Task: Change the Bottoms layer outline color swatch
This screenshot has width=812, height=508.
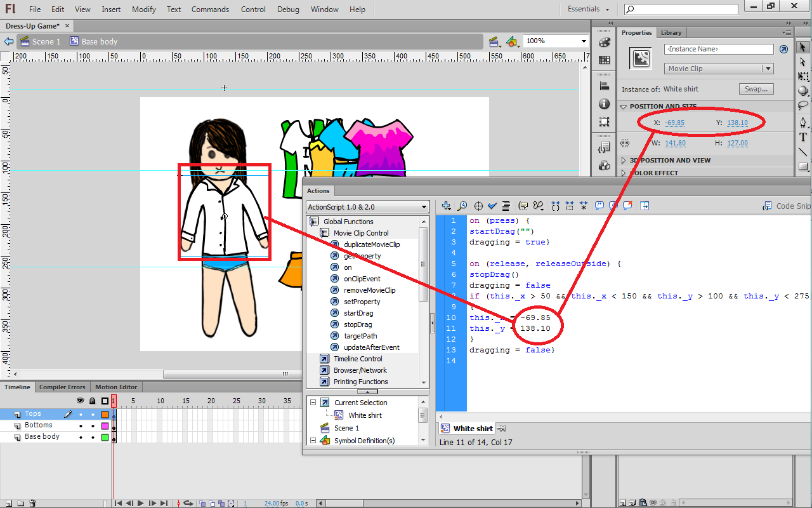Action: tap(105, 425)
